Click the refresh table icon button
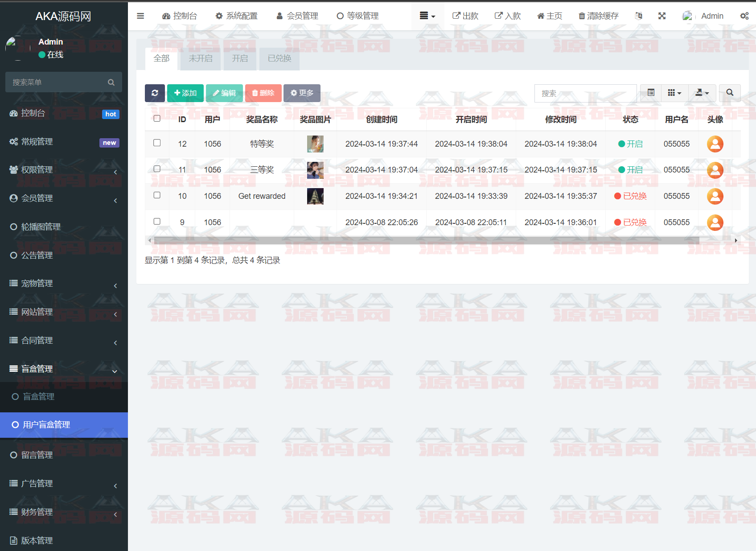 pos(155,93)
